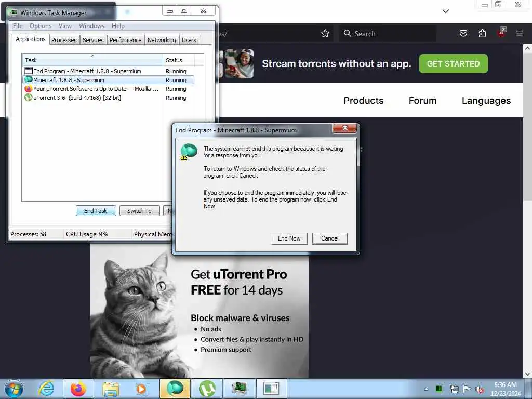Viewport: 532px width, 399px height.
Task: Click Supermium icon of Minecraft task row
Action: click(29, 79)
